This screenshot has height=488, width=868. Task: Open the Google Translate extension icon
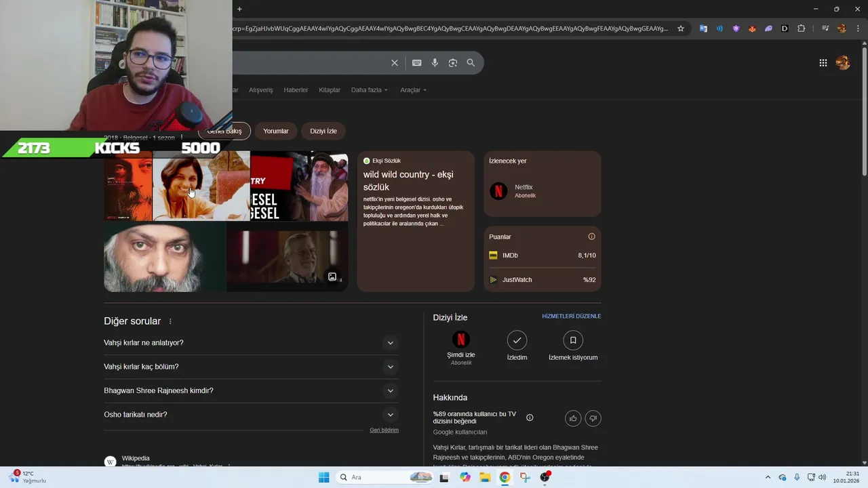click(703, 28)
